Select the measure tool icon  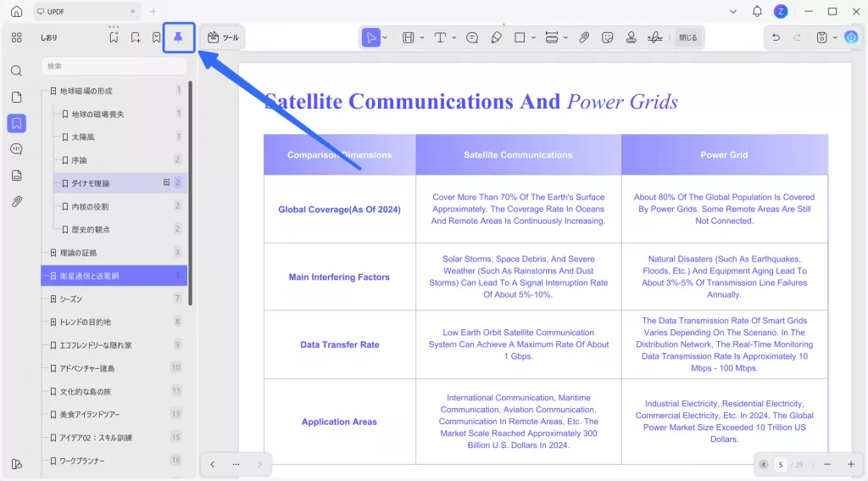[x=551, y=37]
